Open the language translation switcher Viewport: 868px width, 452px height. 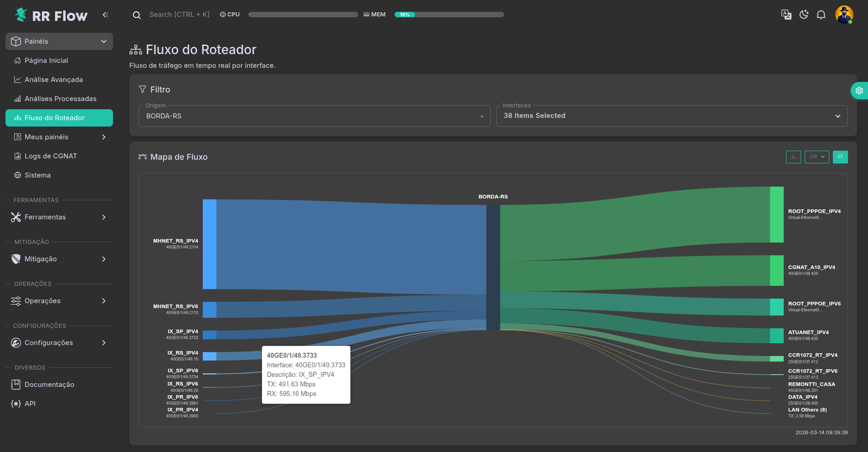coord(786,15)
